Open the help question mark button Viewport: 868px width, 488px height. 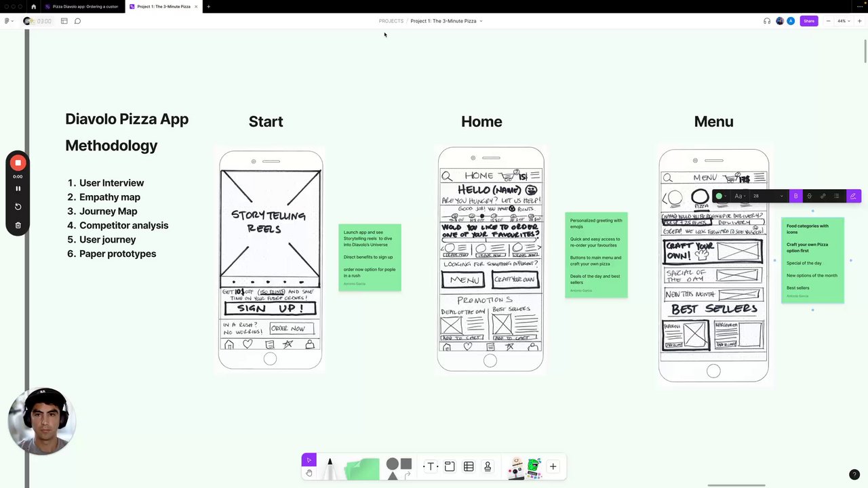[854, 474]
